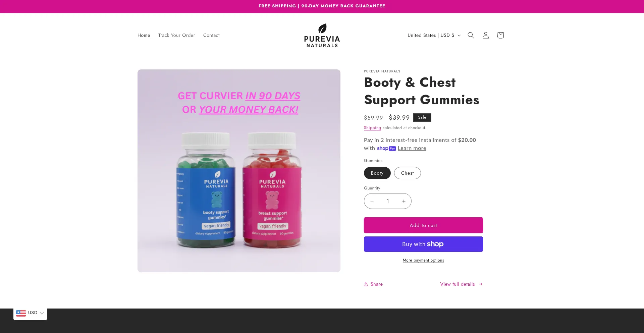
Task: Open the shopping cart icon
Action: pyautogui.click(x=500, y=35)
